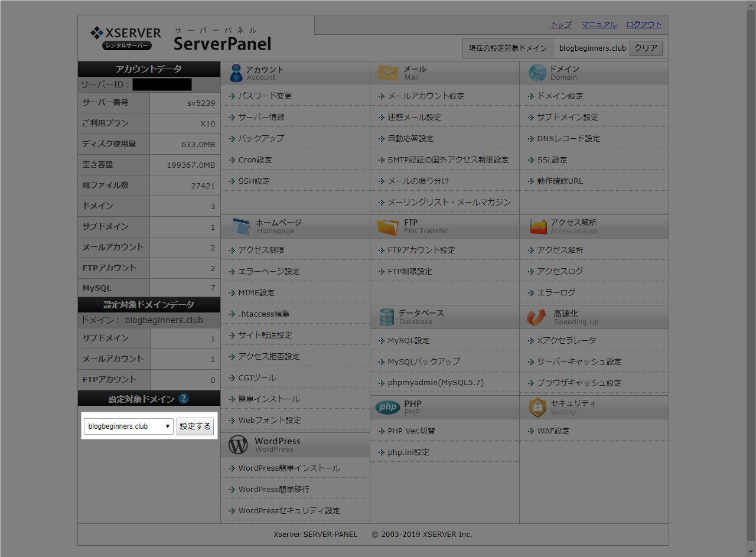Open サーバーキャッシュ設定
Image resolution: width=756 pixels, height=557 pixels.
coord(579,361)
